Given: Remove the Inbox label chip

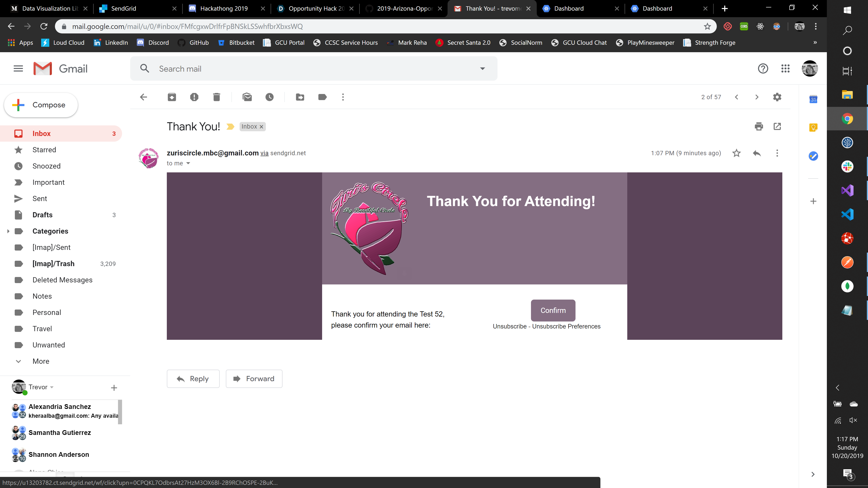Looking at the screenshot, I should pos(262,127).
